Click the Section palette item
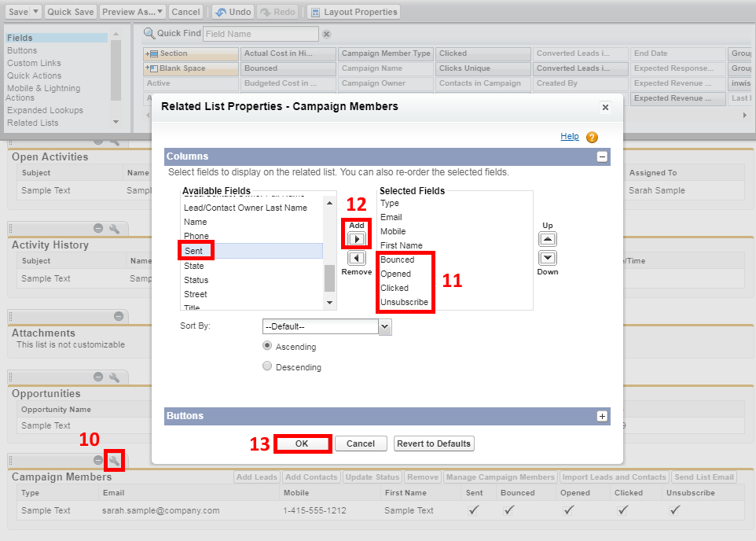Viewport: 756px width, 541px height. [191, 53]
